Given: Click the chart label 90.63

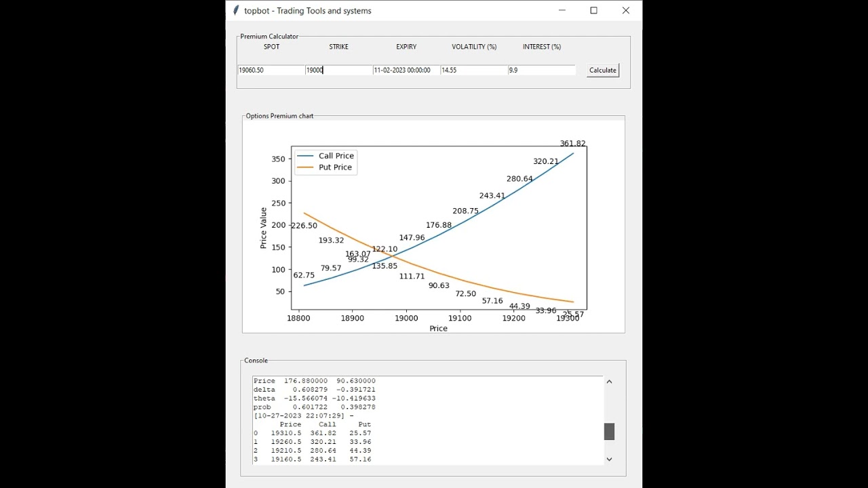Looking at the screenshot, I should pyautogui.click(x=439, y=286).
